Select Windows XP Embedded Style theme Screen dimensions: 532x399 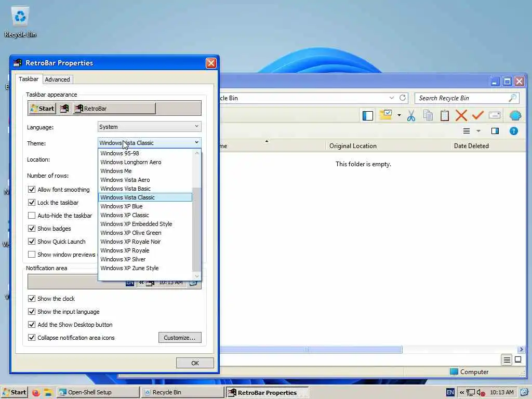(145, 224)
